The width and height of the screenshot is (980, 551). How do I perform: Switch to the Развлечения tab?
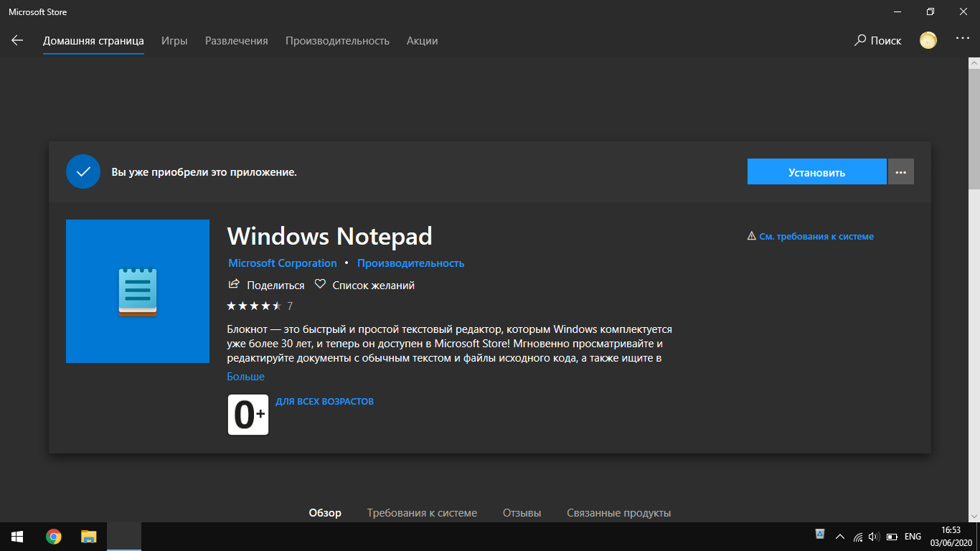(x=237, y=41)
